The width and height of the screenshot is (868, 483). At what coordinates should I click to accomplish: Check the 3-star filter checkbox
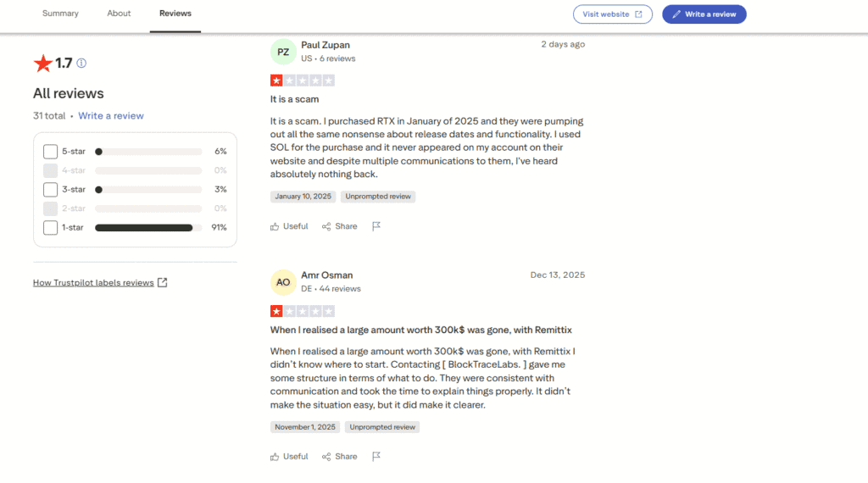point(50,190)
